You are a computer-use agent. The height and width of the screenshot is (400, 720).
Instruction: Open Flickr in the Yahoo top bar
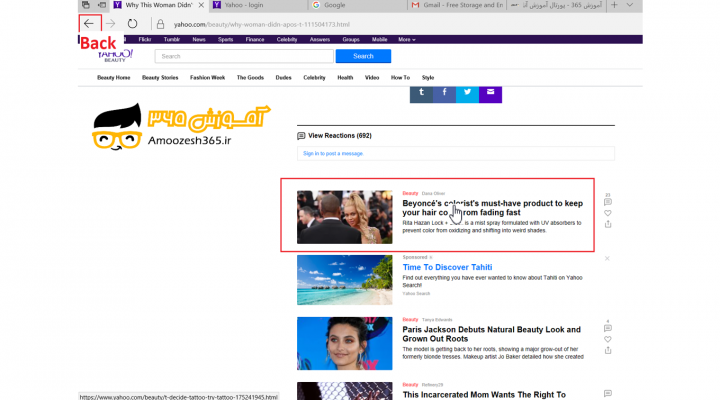(145, 39)
